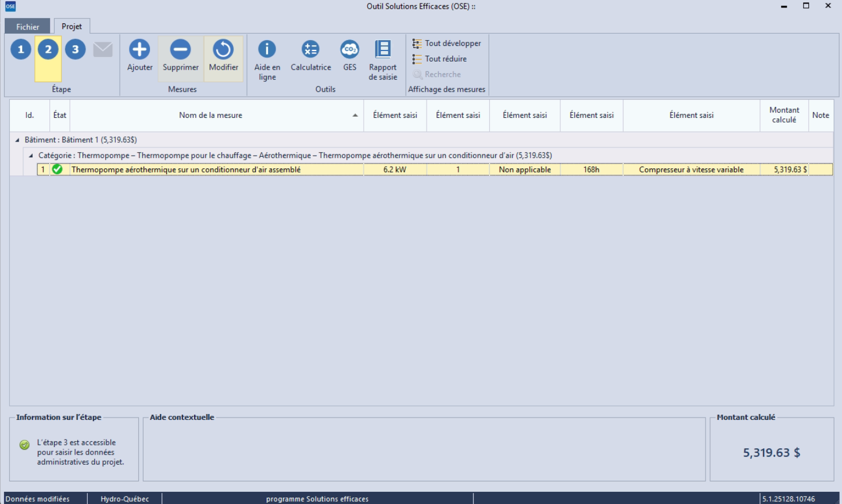Image resolution: width=842 pixels, height=504 pixels.
Task: Collapse the Catégorie Thermopompe group
Action: (x=31, y=156)
